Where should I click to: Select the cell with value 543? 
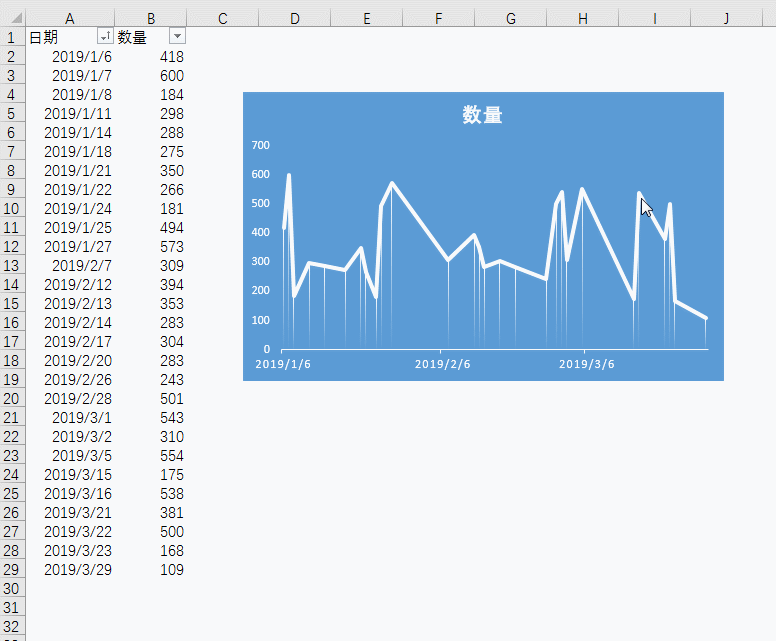tap(150, 417)
